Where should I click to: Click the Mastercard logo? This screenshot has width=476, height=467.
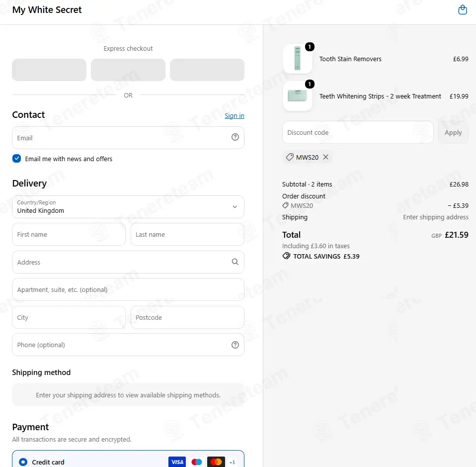[x=216, y=462]
